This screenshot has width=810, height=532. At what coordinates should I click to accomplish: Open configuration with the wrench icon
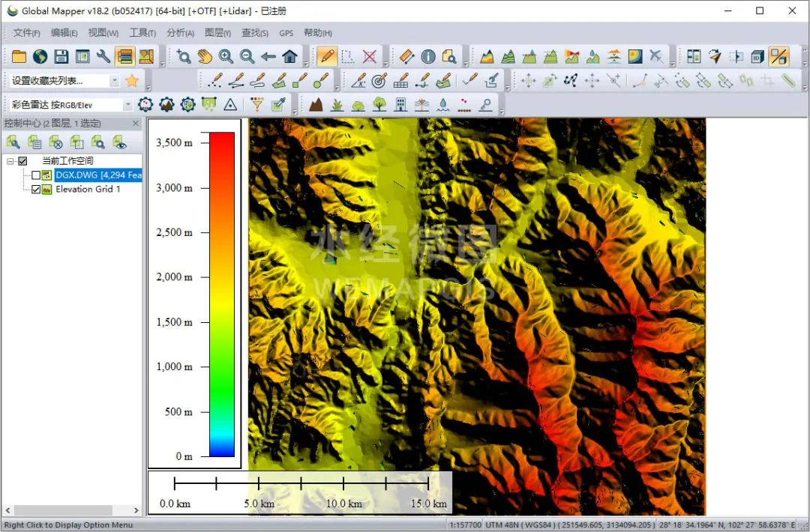tap(103, 56)
